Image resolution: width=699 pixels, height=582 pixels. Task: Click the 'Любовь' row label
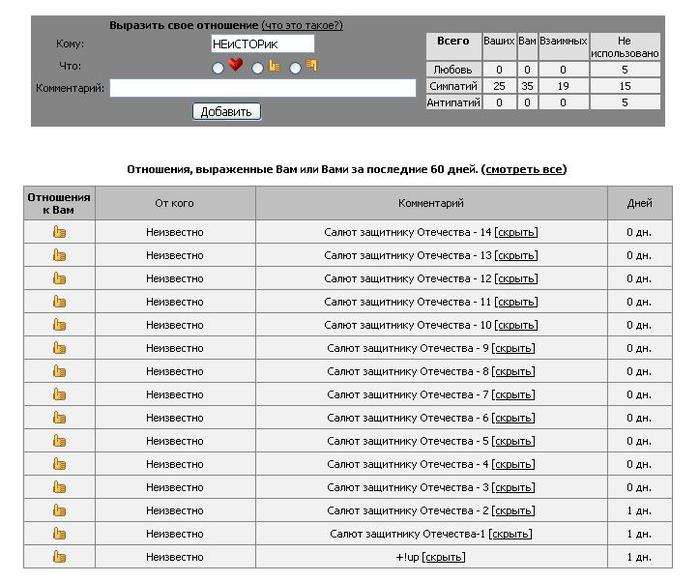click(x=453, y=70)
